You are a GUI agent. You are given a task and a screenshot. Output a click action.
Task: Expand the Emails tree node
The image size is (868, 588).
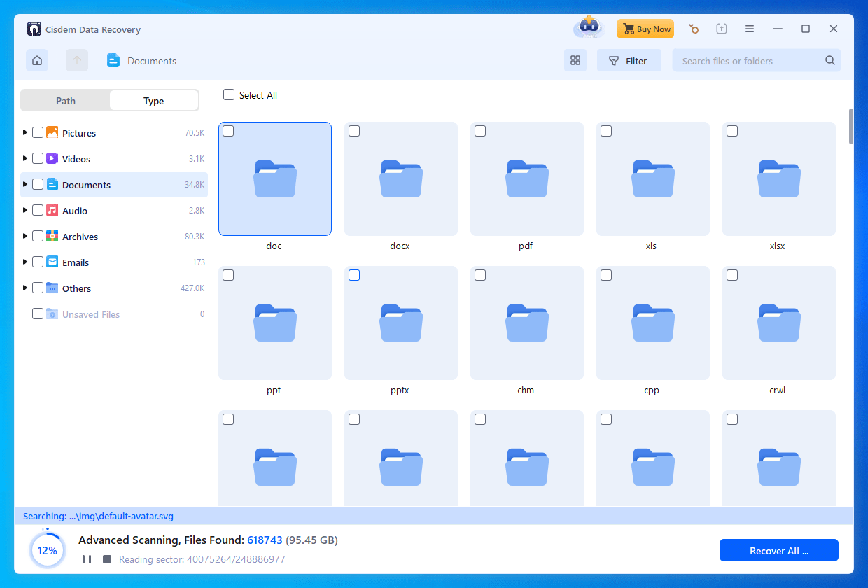(x=25, y=262)
